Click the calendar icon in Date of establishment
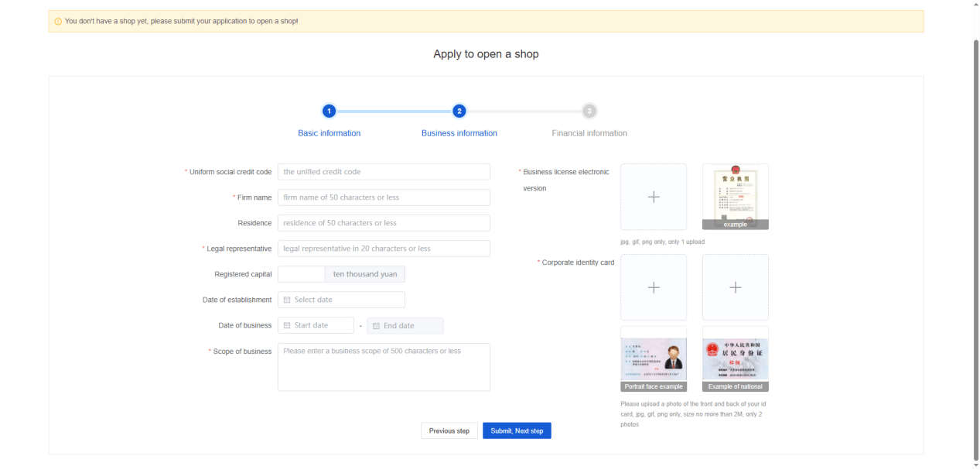The image size is (980, 470). click(287, 300)
